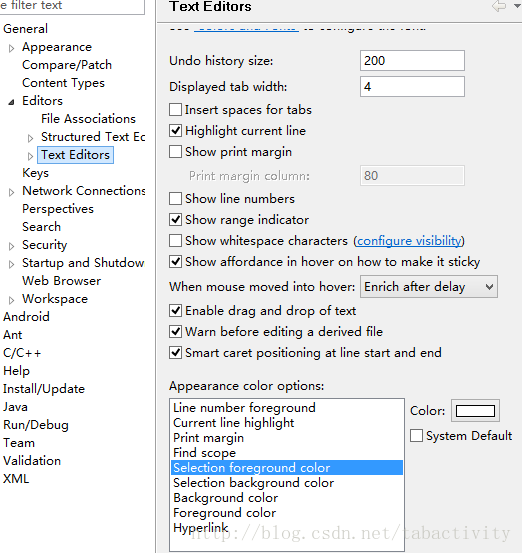This screenshot has height=553, width=522.
Task: Click the back navigation arrow icon
Action: pos(499,6)
